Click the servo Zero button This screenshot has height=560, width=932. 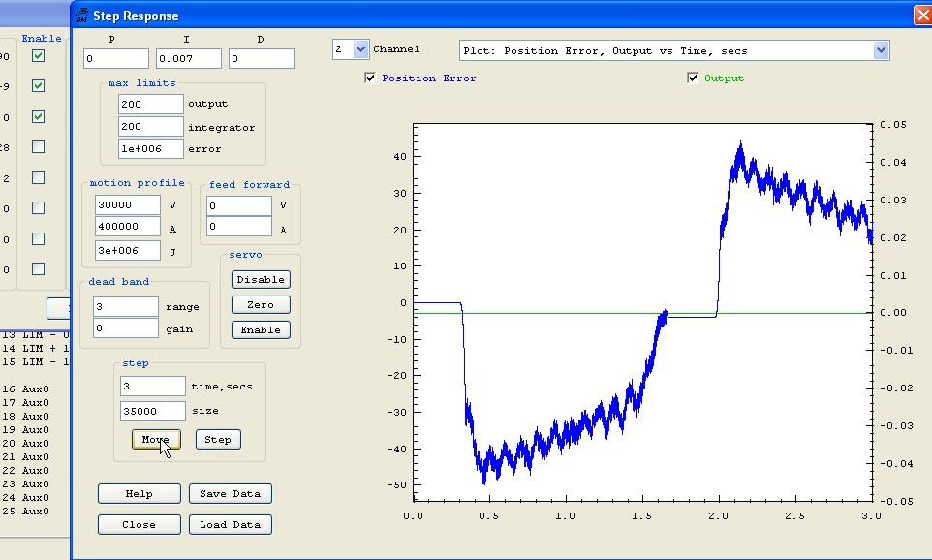tap(261, 304)
